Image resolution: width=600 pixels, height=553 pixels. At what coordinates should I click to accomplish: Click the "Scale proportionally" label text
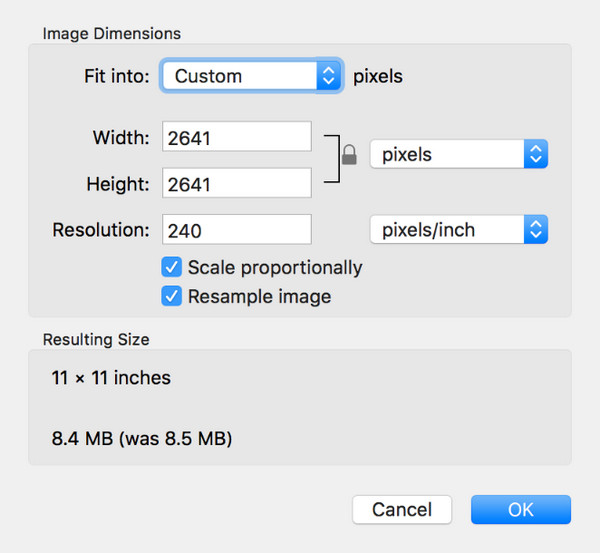[275, 267]
